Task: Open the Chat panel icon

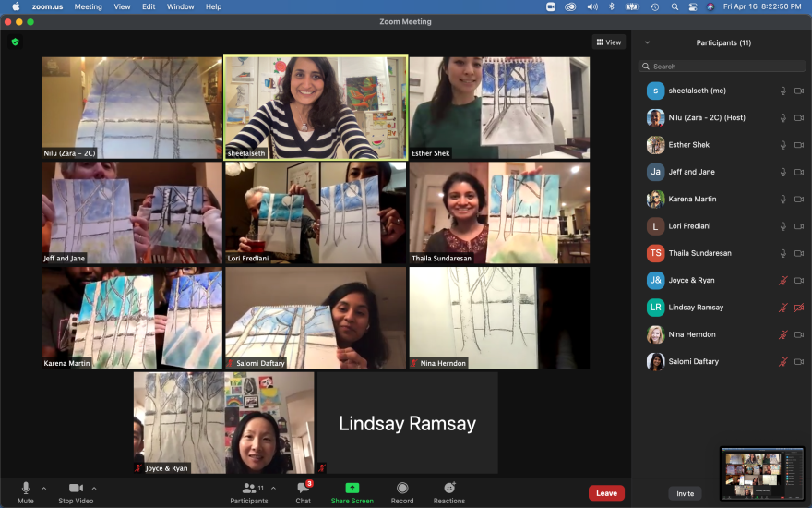Action: coord(303,488)
